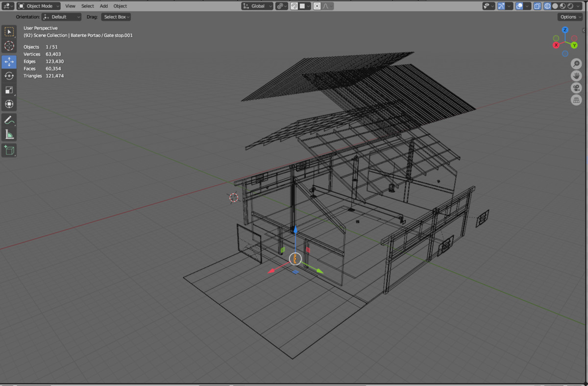Select the Measure tool

click(9, 134)
